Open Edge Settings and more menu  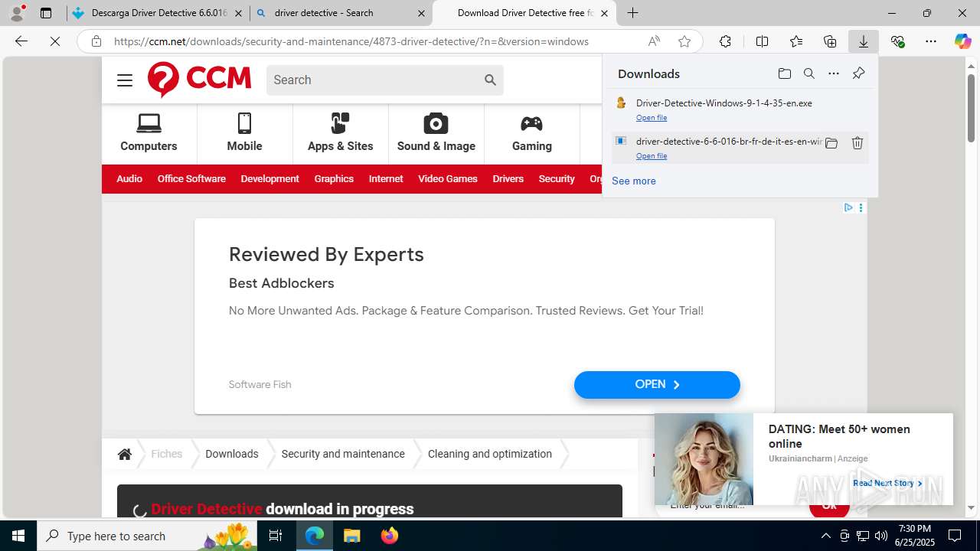tap(931, 41)
